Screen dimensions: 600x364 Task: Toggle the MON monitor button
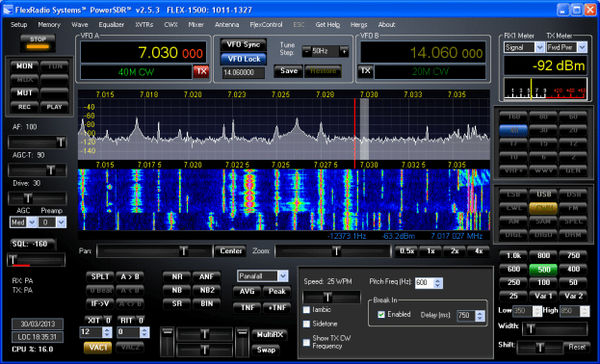pyautogui.click(x=24, y=65)
